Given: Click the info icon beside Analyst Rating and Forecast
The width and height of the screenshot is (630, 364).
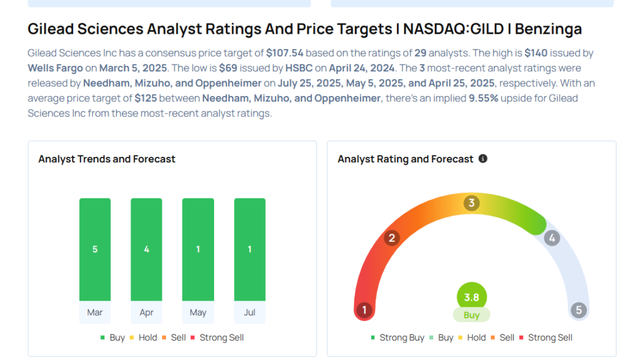Looking at the screenshot, I should point(483,159).
